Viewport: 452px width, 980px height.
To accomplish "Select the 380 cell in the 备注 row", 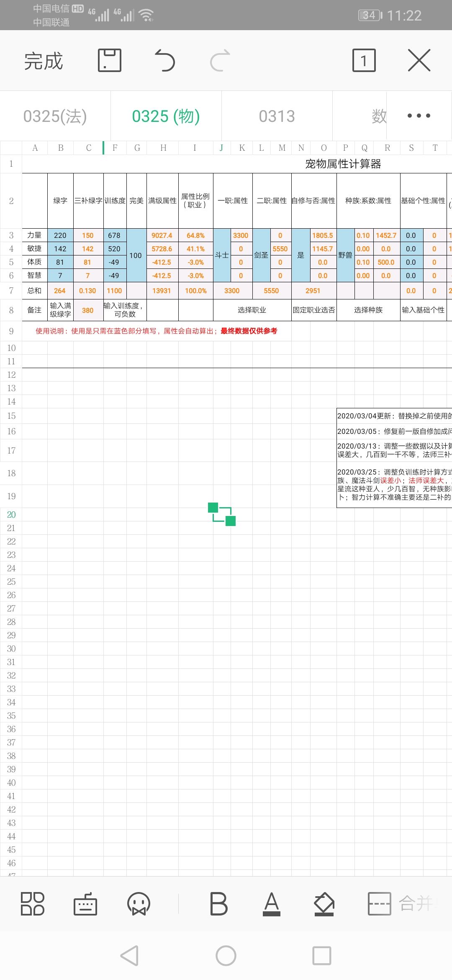I will [x=88, y=310].
